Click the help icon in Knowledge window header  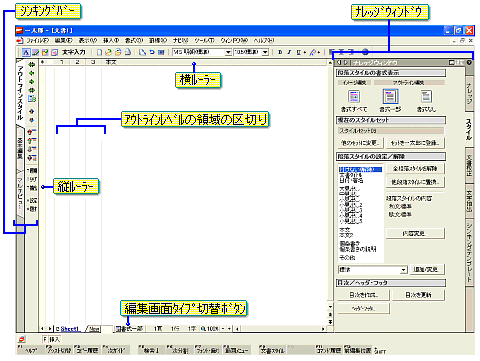[469, 62]
